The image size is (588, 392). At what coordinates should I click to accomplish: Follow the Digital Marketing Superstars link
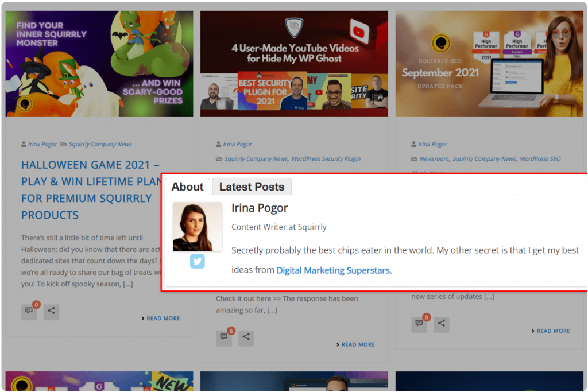[x=334, y=270]
